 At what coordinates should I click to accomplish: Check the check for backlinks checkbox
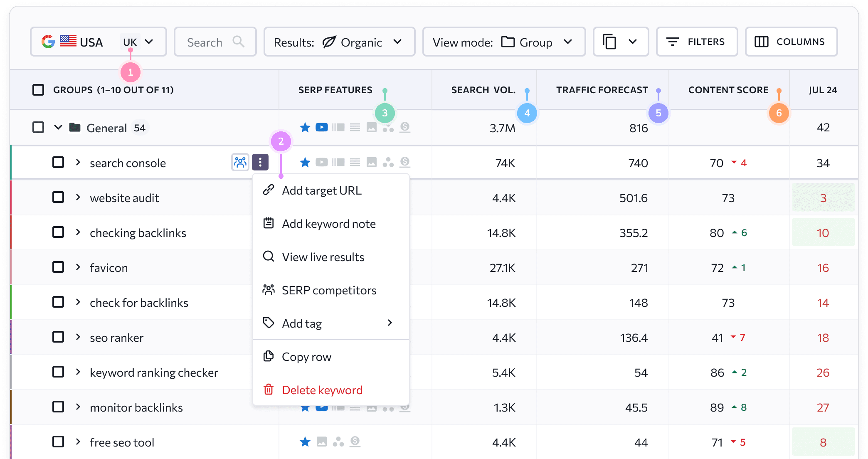coord(58,302)
